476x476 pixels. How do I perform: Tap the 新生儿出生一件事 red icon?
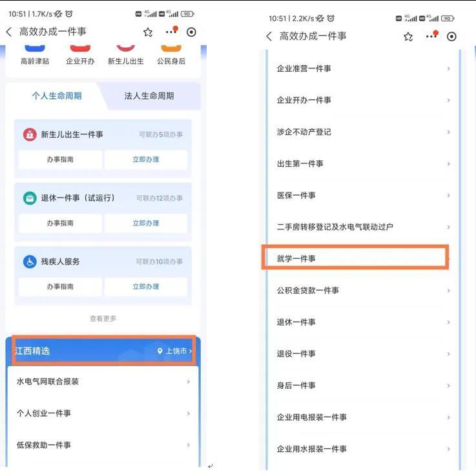click(30, 134)
